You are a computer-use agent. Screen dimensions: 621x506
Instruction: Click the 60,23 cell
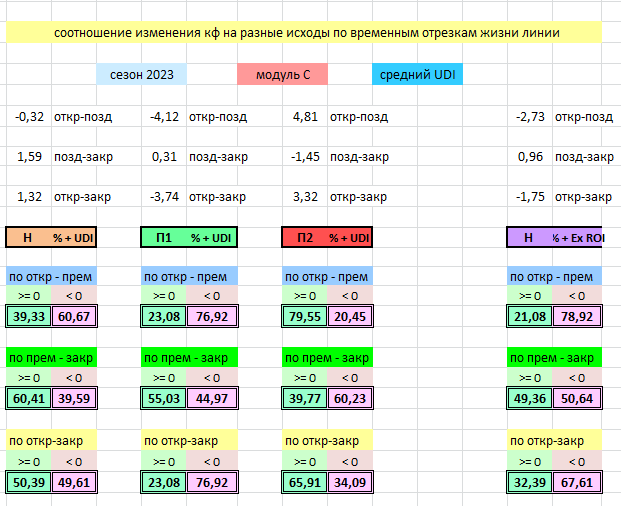coord(350,398)
